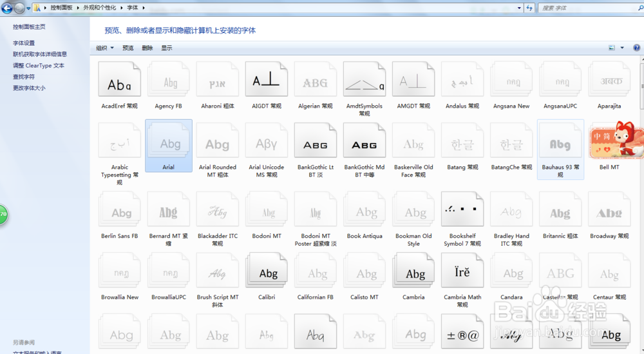644x354 pixels.
Task: Select the Arial font family icon
Action: [x=168, y=141]
